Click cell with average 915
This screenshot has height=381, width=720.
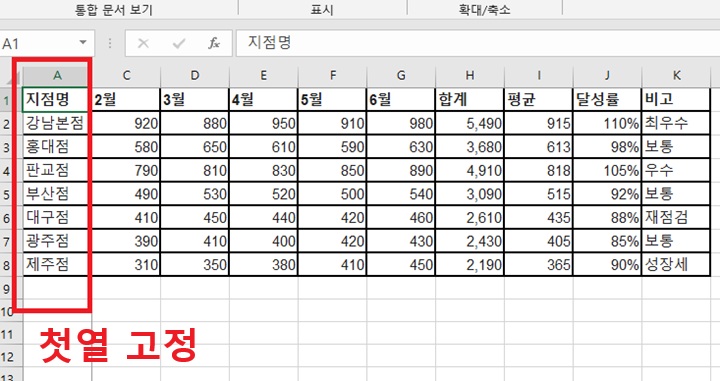tap(539, 123)
